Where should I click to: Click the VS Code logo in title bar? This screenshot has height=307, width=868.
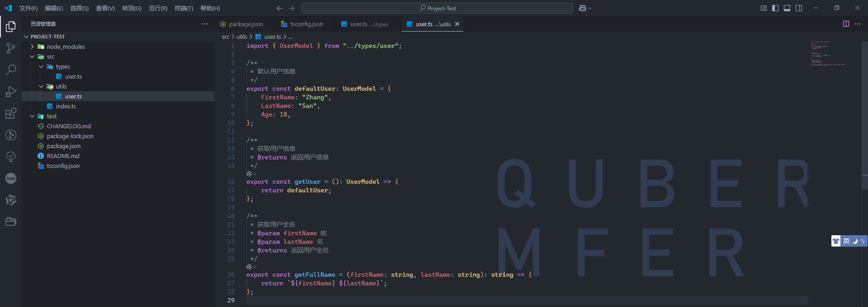point(8,8)
